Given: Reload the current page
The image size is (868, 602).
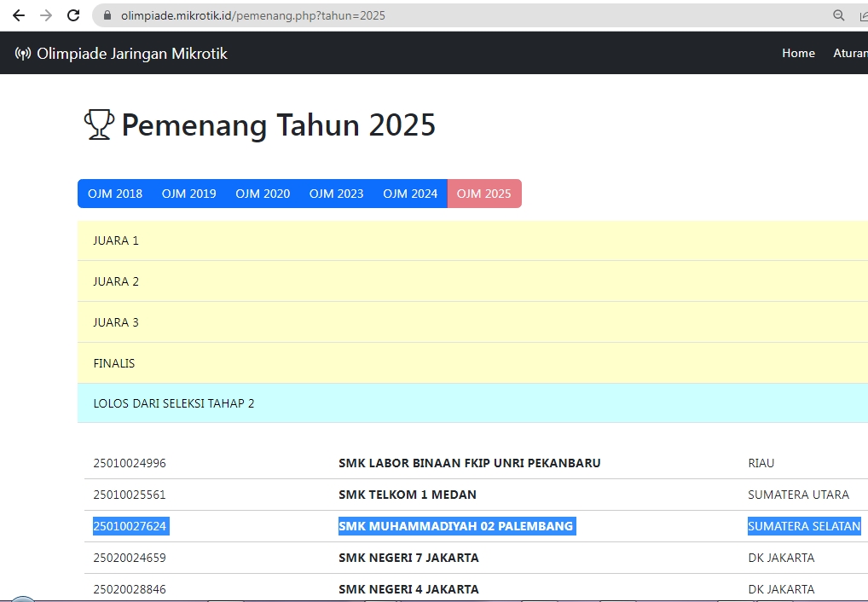Looking at the screenshot, I should (x=73, y=15).
